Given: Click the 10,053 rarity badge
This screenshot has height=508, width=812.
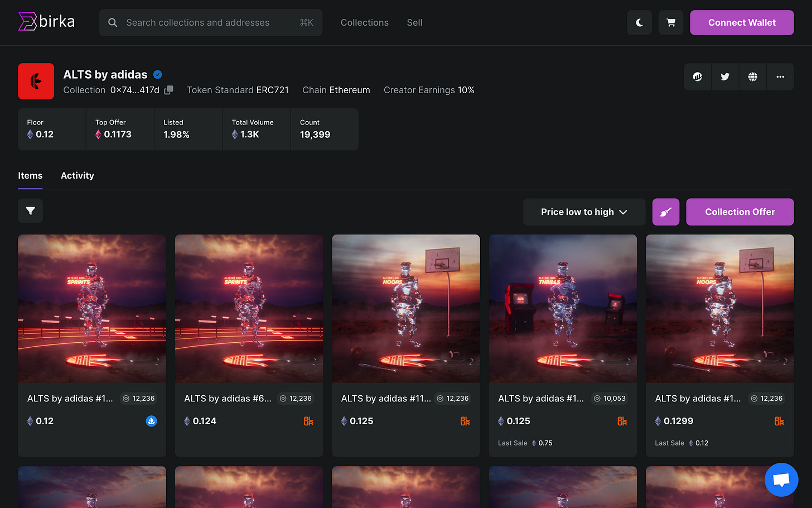Looking at the screenshot, I should point(610,399).
